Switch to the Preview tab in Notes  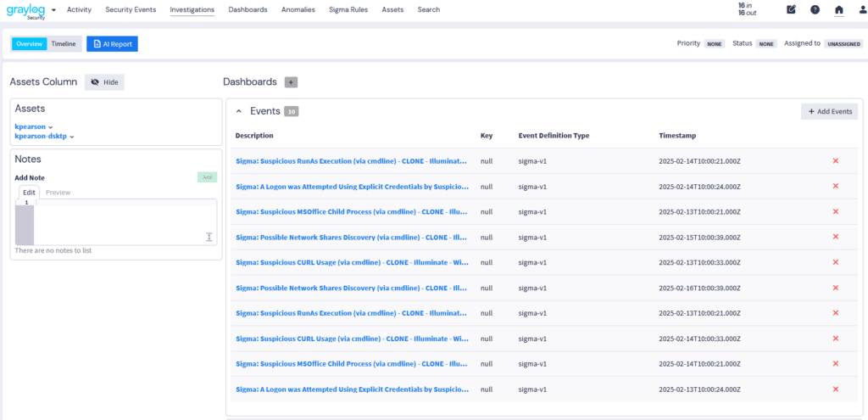(58, 193)
